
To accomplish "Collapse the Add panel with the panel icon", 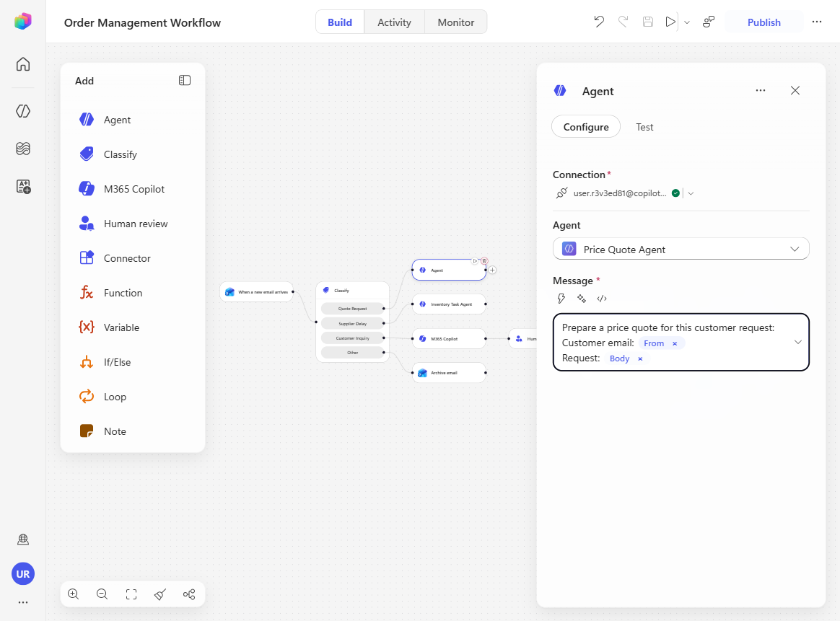I will [184, 80].
